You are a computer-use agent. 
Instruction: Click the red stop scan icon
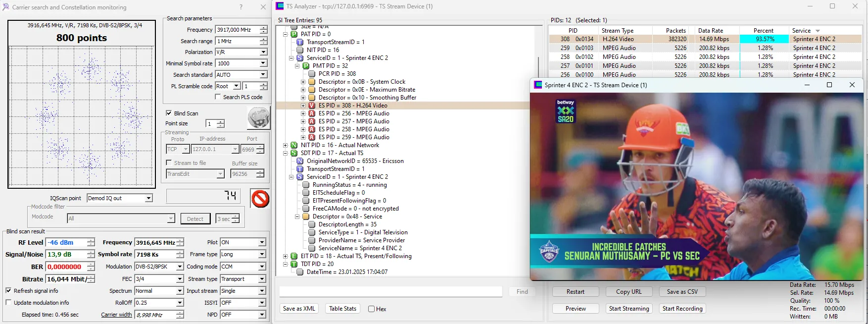tap(260, 199)
